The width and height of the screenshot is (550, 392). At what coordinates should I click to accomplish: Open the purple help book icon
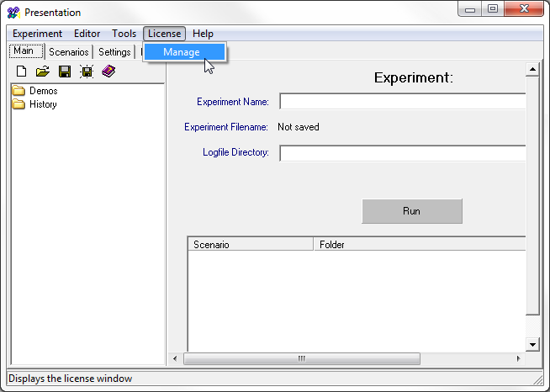108,72
